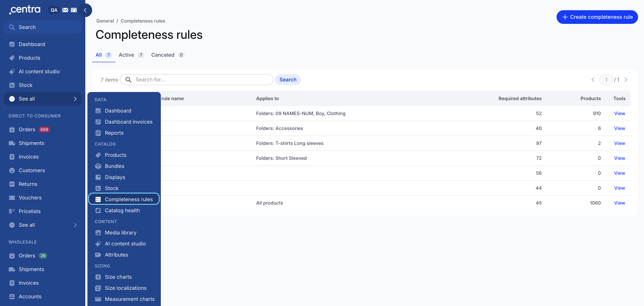Viewport: 644px width, 306px height.
Task: Open Vouchers in the sidebar
Action: [x=42, y=198]
